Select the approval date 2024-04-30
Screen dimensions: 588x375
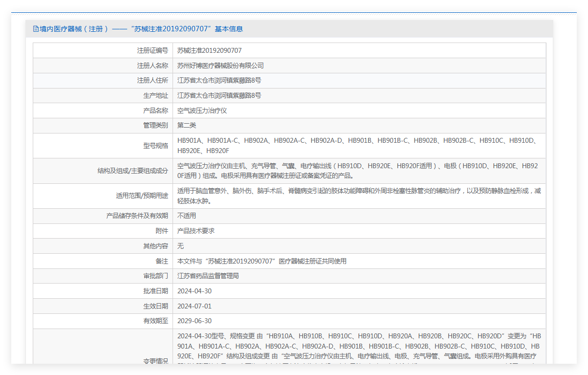[x=195, y=291]
